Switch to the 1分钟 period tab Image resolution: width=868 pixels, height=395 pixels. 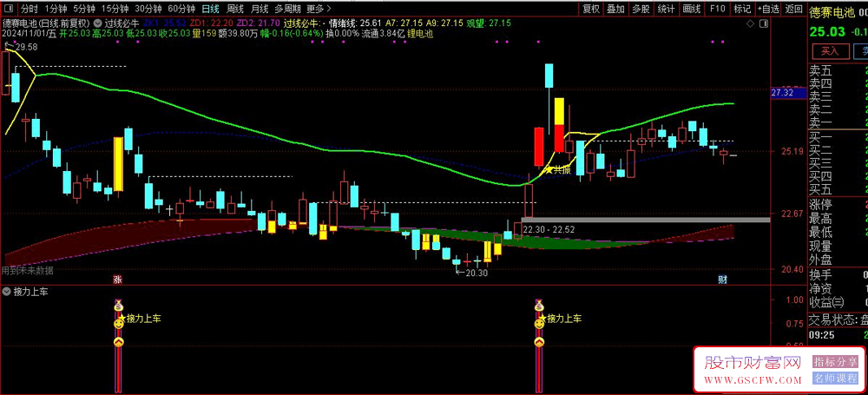(x=56, y=9)
